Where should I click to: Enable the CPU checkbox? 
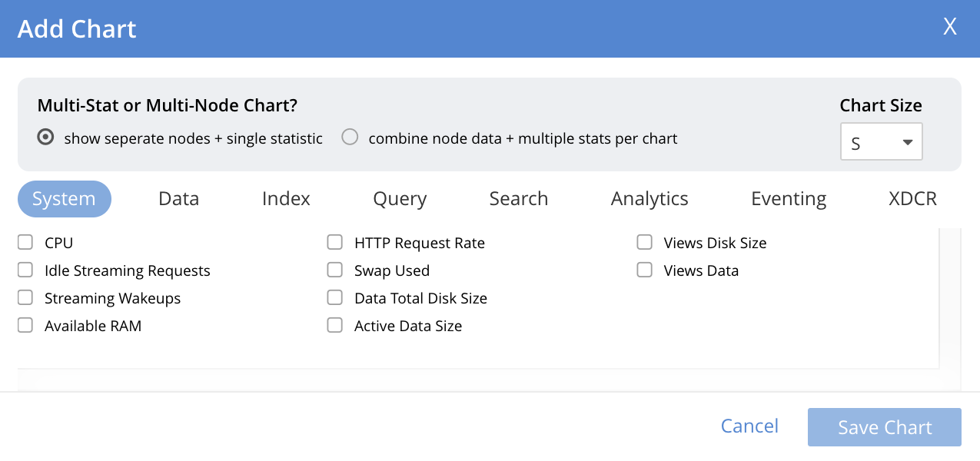pyautogui.click(x=25, y=242)
